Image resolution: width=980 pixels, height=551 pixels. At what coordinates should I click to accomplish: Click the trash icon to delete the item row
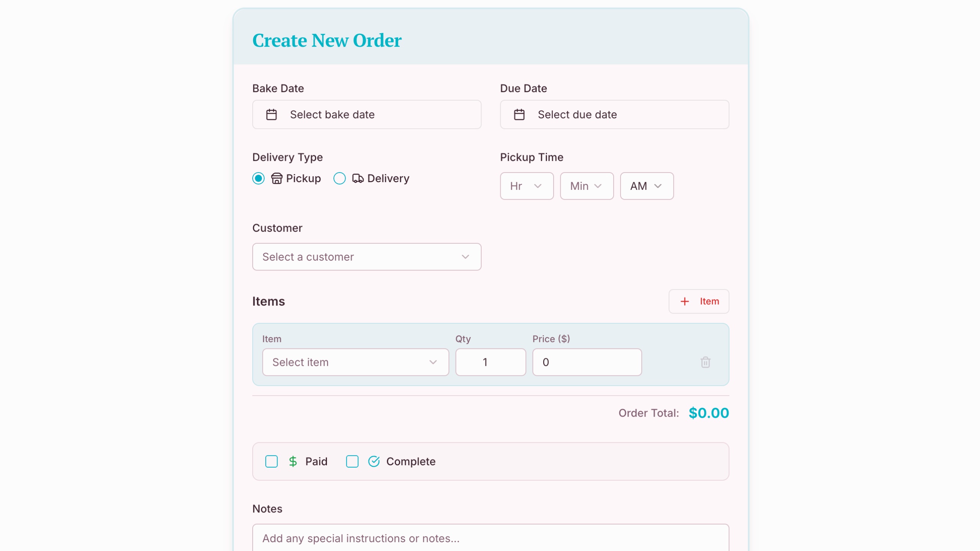coord(705,362)
